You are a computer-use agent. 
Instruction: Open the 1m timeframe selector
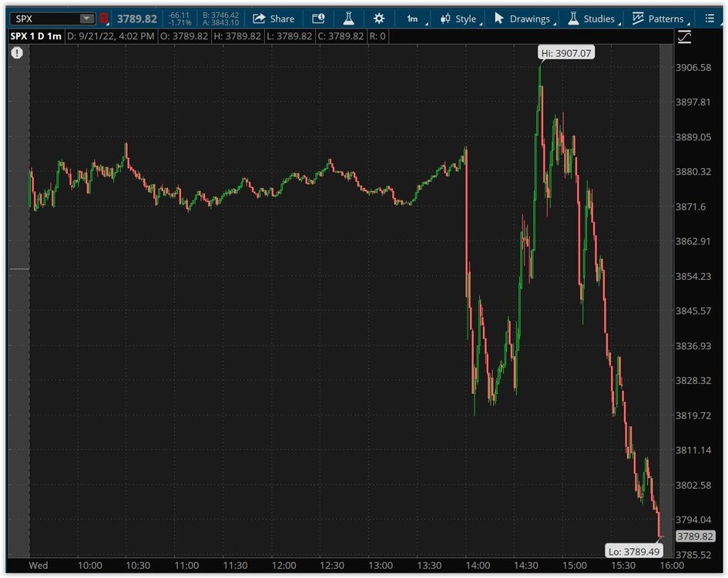coord(413,18)
